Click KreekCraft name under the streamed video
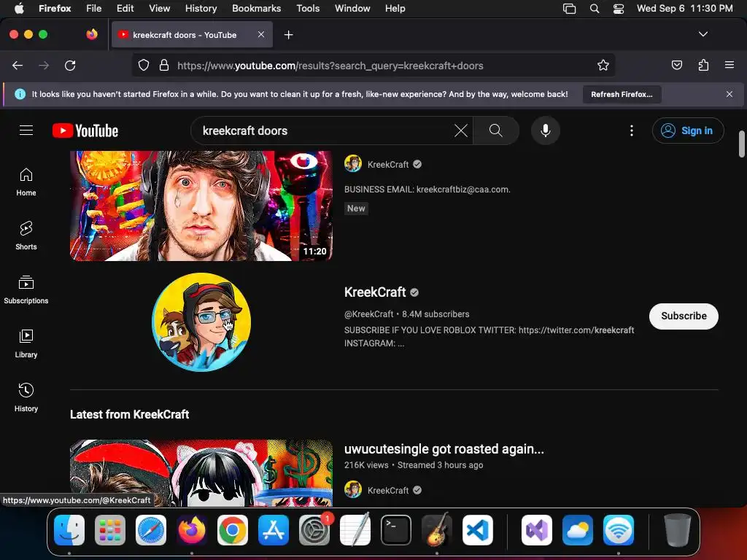 click(x=388, y=490)
